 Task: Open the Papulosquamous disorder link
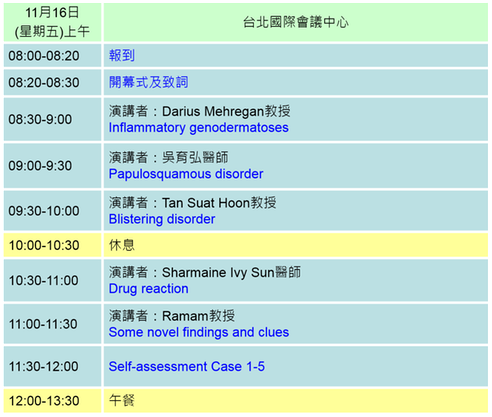pyautogui.click(x=186, y=174)
